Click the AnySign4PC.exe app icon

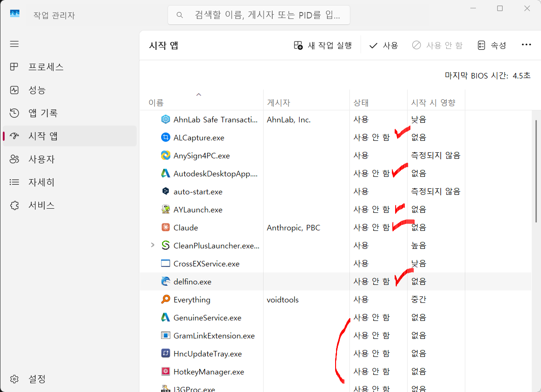(x=166, y=155)
